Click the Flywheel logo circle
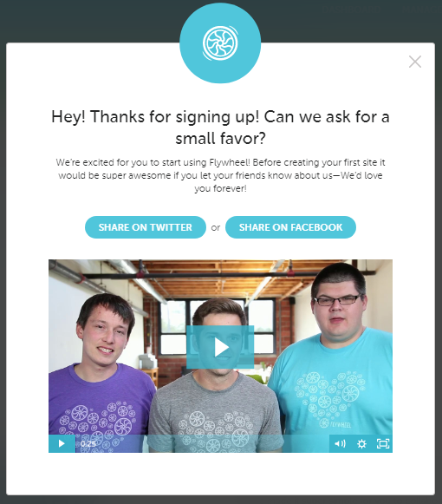The height and width of the screenshot is (504, 442). coord(220,43)
